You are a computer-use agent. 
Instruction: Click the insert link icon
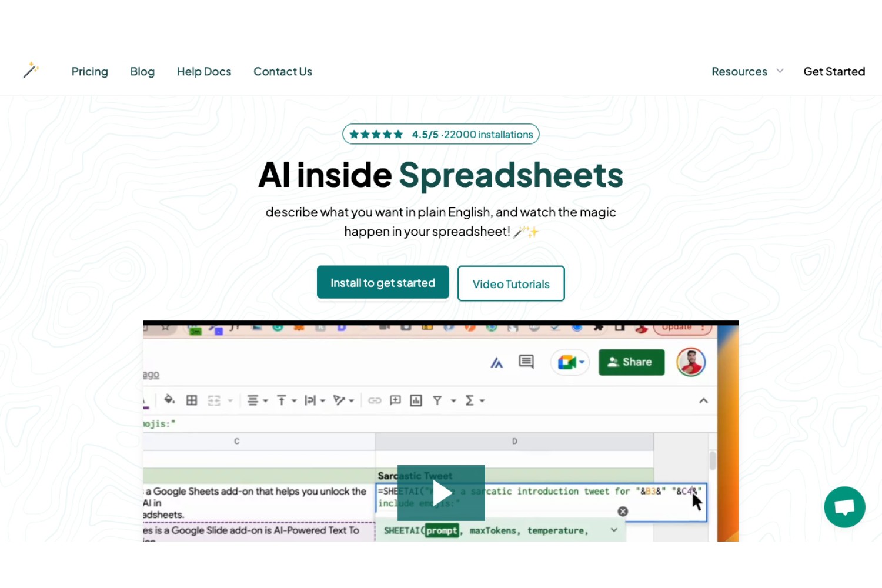point(375,400)
